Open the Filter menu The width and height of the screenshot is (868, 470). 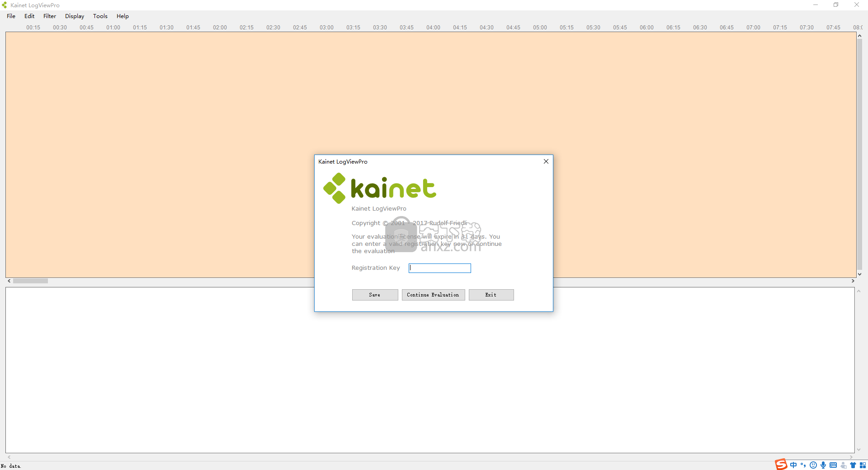point(50,16)
